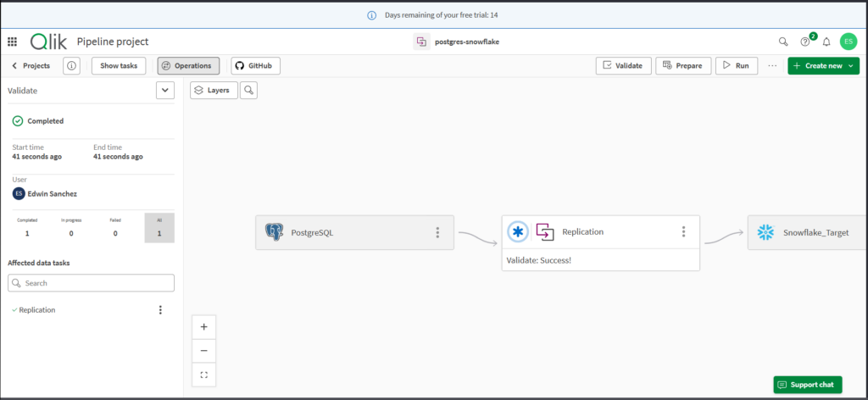This screenshot has width=868, height=400.
Task: Filter by Completed count tab
Action: click(x=26, y=228)
